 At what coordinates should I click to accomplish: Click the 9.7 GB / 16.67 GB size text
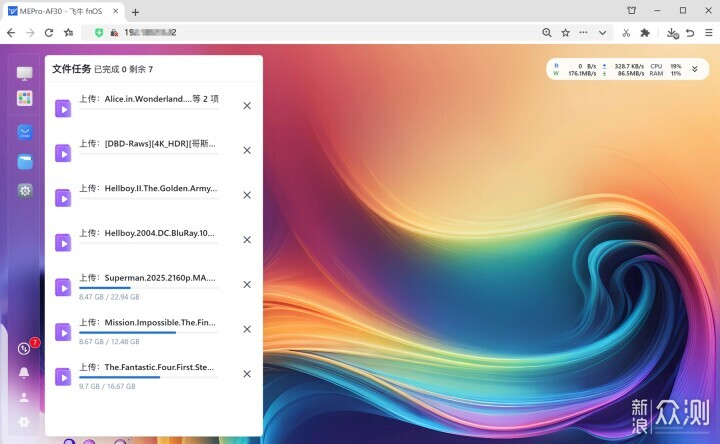point(107,387)
